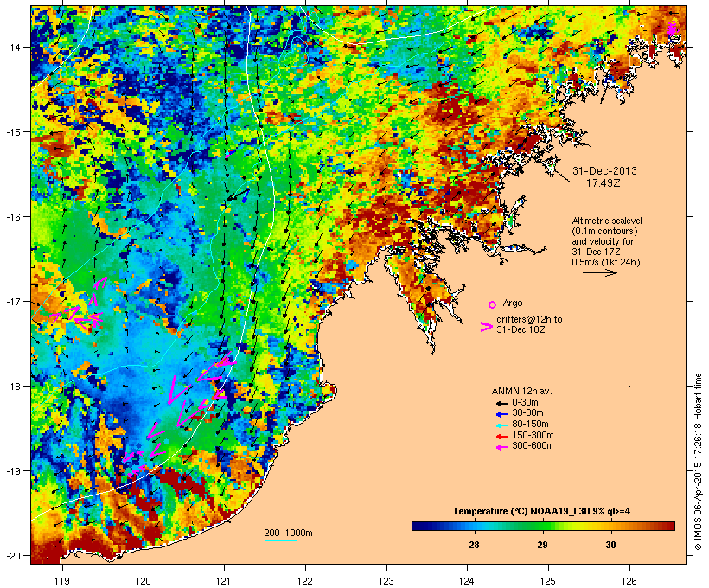
Task: Click the '(0.1m contours)' text line
Action: [604, 231]
